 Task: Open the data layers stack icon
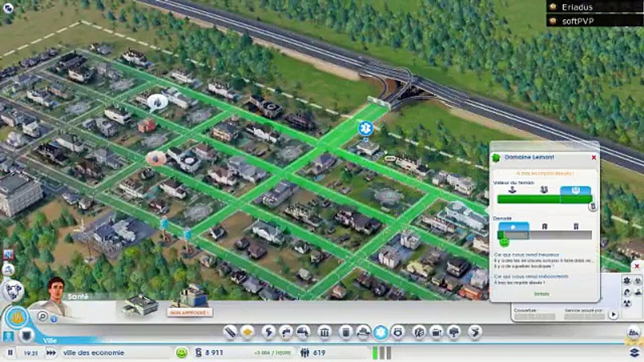click(634, 352)
